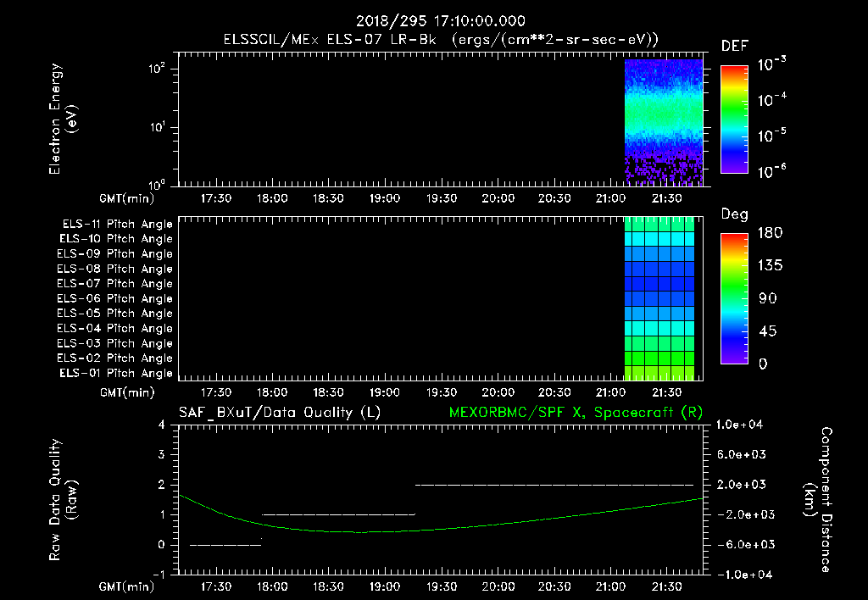The height and width of the screenshot is (600, 868).
Task: Select the ELS-10 Pitch Angle row label
Action: [x=116, y=239]
